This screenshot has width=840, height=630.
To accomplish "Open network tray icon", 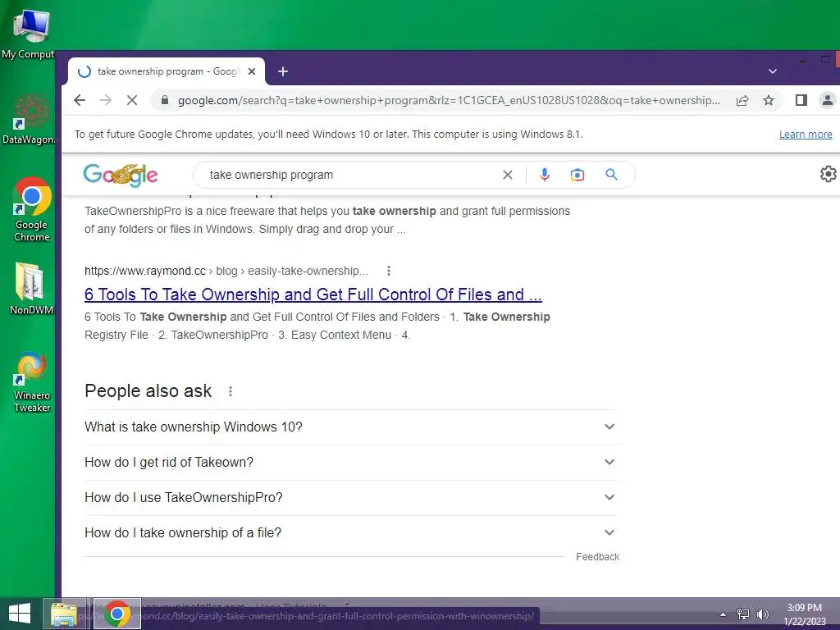I will 742,614.
